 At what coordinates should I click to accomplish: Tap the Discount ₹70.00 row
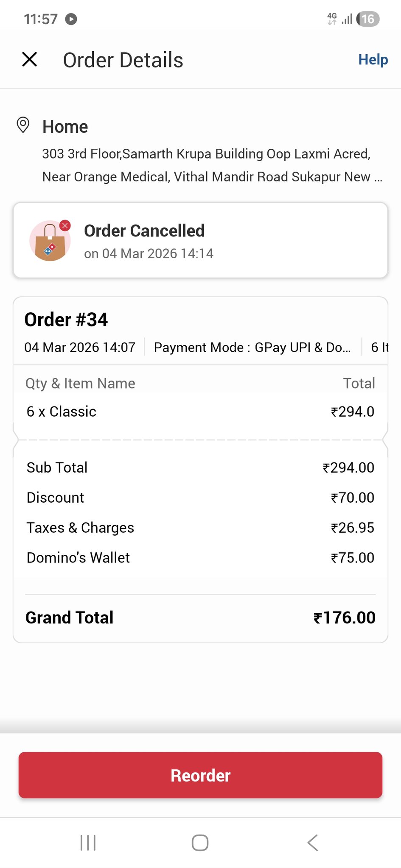(200, 498)
